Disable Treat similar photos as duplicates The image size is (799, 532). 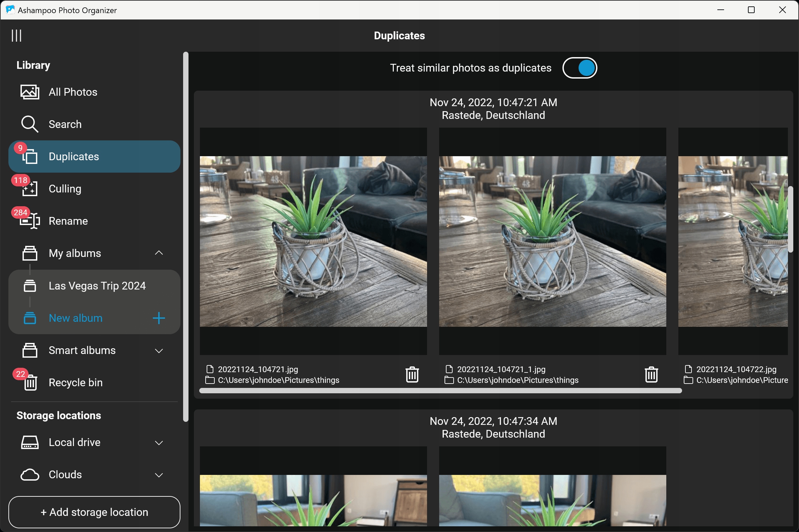point(579,68)
